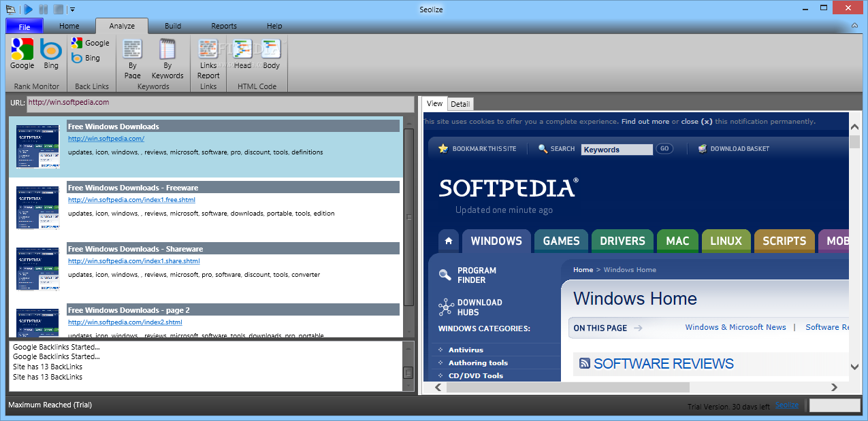The width and height of the screenshot is (868, 421).
Task: Click the Play button in quick access toolbar
Action: point(28,9)
